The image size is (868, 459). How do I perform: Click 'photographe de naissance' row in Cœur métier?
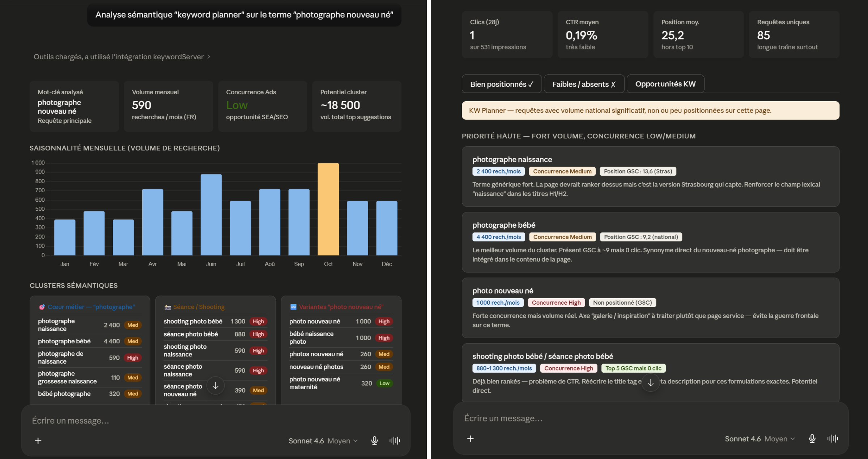(90, 357)
